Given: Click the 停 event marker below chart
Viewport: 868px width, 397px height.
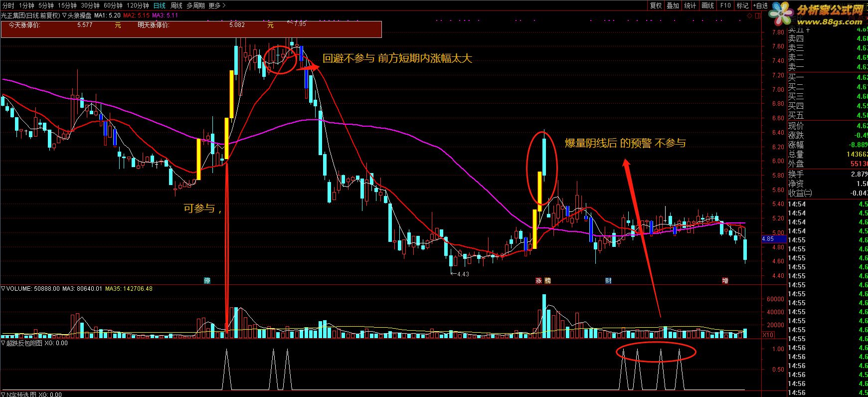Looking at the screenshot, I should pyautogui.click(x=207, y=281).
